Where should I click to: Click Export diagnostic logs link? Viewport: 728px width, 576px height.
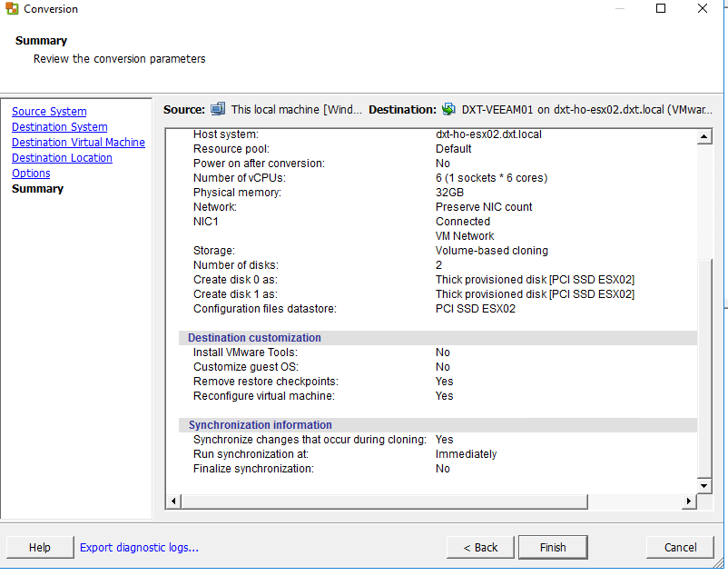(x=139, y=548)
